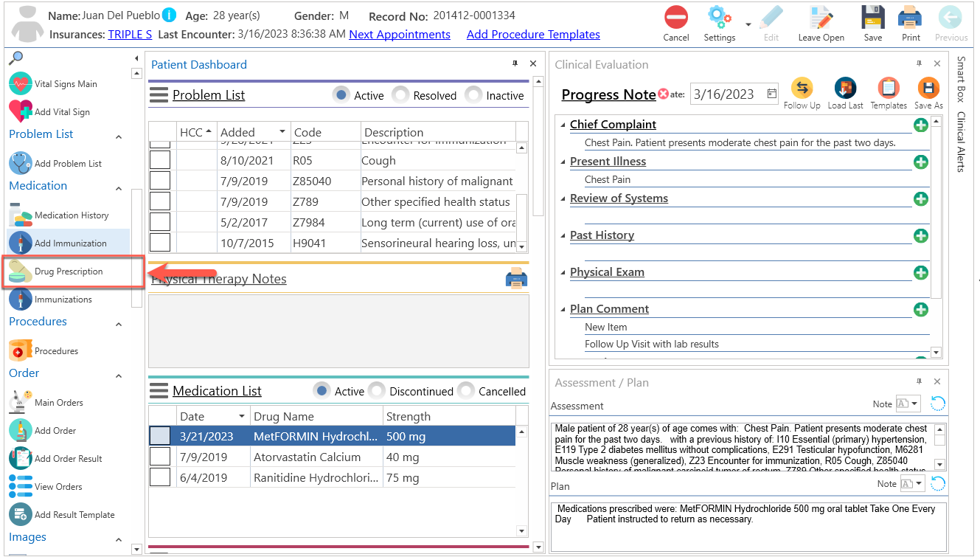Open the Problem List hamburger menu

159,94
